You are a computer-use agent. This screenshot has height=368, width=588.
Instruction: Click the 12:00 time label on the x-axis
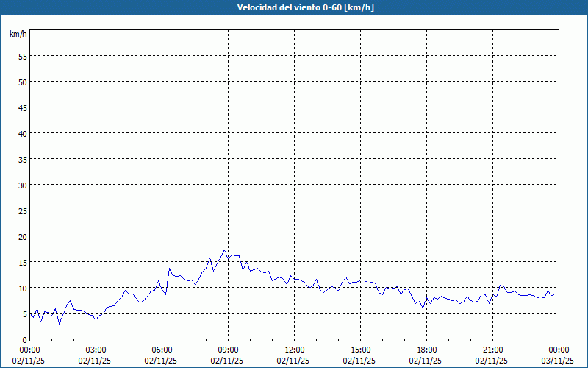coord(295,350)
